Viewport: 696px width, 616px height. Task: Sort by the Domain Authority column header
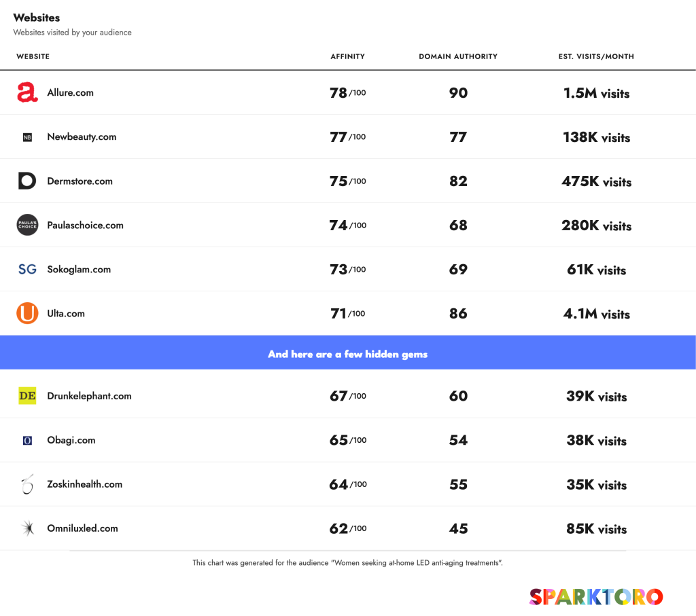(x=458, y=56)
